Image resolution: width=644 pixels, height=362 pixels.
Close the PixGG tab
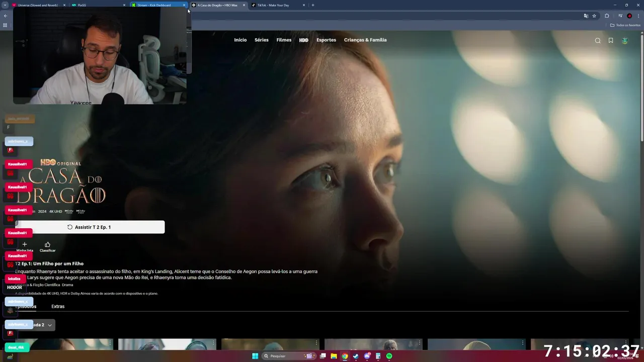(124, 5)
